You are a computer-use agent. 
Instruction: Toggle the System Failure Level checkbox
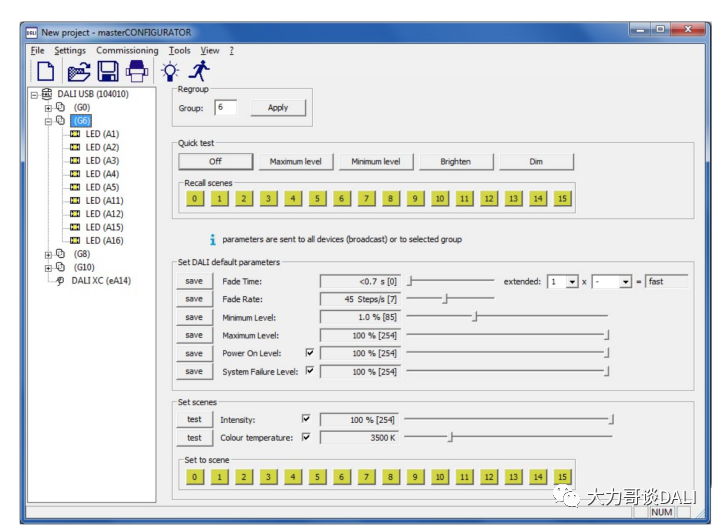pos(309,371)
